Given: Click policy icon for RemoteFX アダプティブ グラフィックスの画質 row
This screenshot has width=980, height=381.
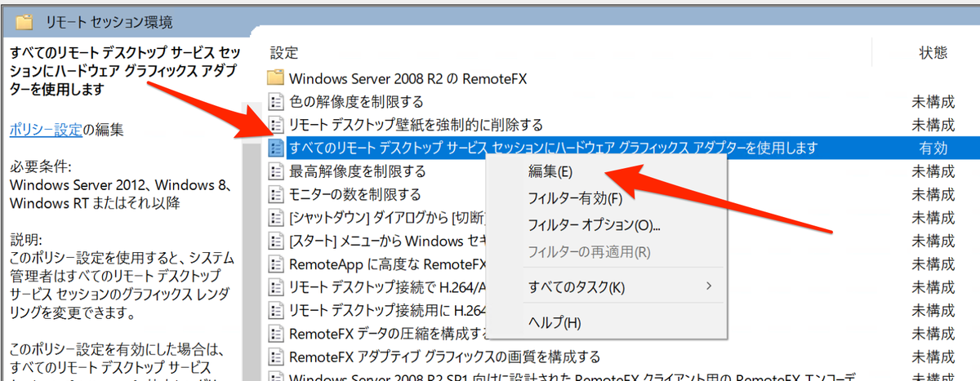Looking at the screenshot, I should point(275,357).
